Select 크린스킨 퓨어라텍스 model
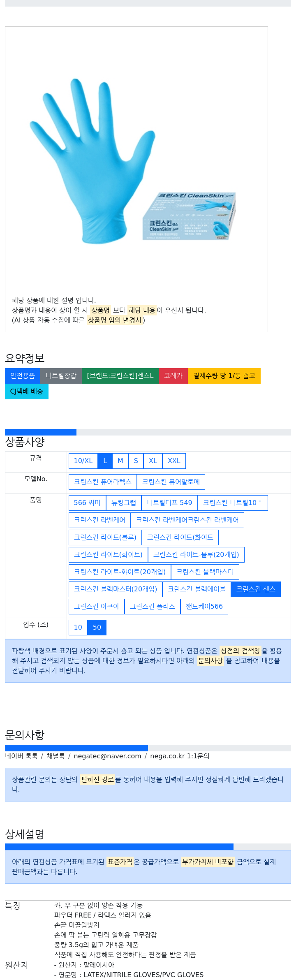The width and height of the screenshot is (296, 980). click(103, 482)
